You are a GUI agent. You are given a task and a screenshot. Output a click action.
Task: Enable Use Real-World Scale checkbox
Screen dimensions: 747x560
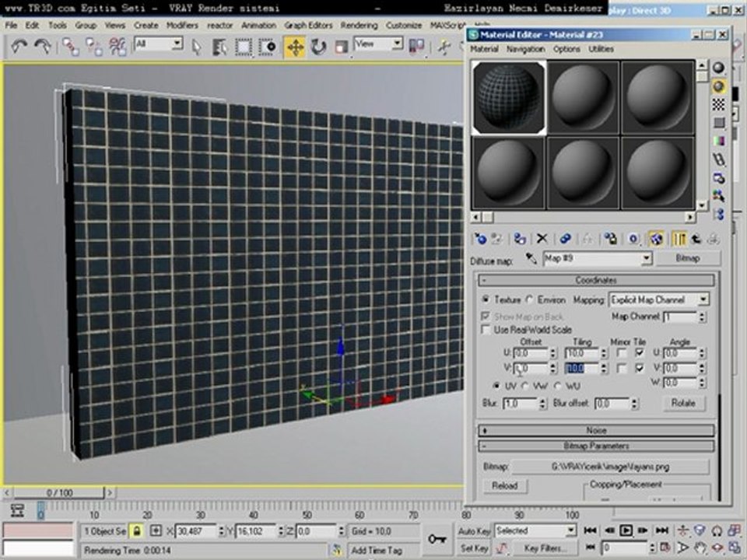(x=486, y=330)
